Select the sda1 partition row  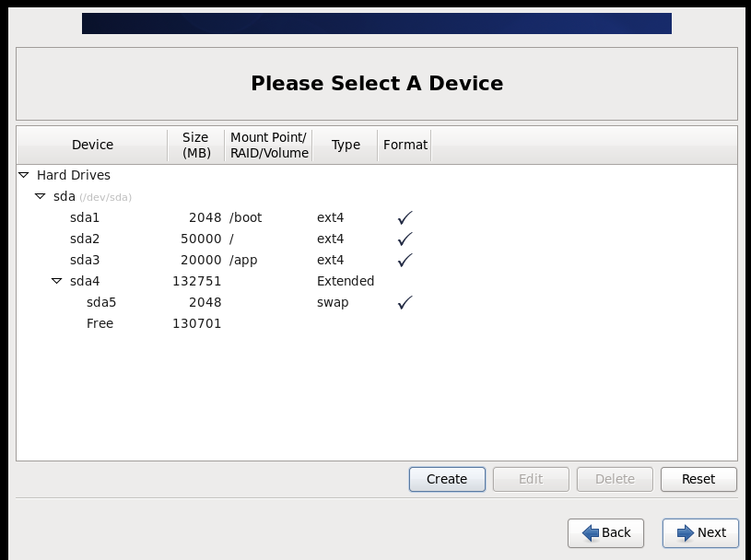[x=377, y=217]
